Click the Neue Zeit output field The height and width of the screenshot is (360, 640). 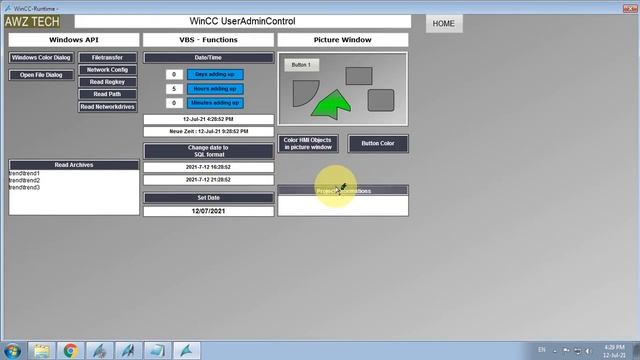pos(208,131)
